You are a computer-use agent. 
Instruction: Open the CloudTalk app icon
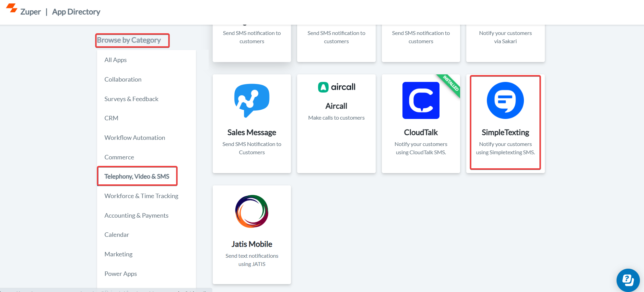click(x=421, y=100)
